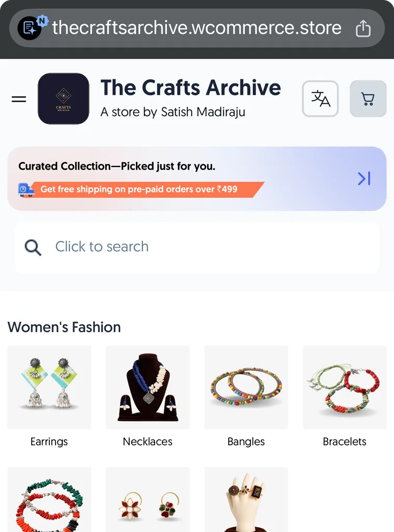Open the Necklaces category thumbnail
The width and height of the screenshot is (394, 532).
(x=148, y=387)
